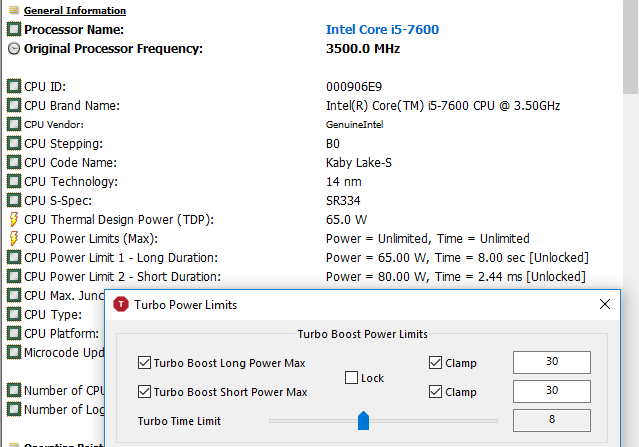Select the GenuineIntel vendor value
639x447 pixels.
pos(355,125)
